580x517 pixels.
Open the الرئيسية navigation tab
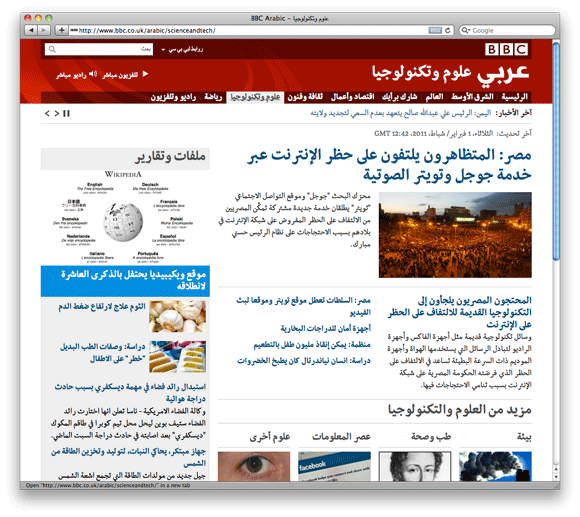click(515, 97)
